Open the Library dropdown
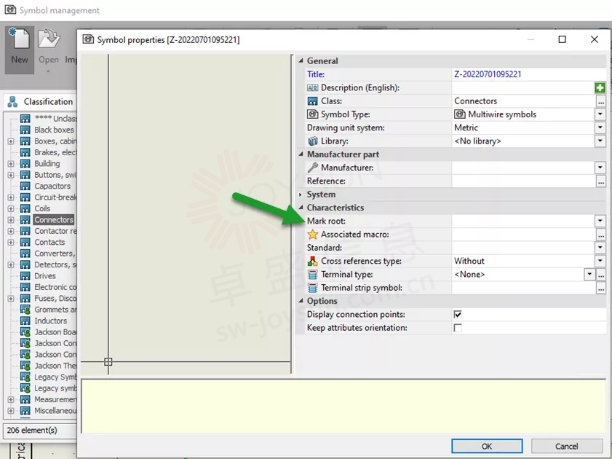 pyautogui.click(x=600, y=141)
